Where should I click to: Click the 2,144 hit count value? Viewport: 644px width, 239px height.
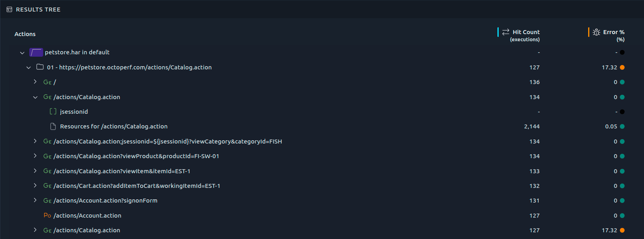tap(532, 126)
